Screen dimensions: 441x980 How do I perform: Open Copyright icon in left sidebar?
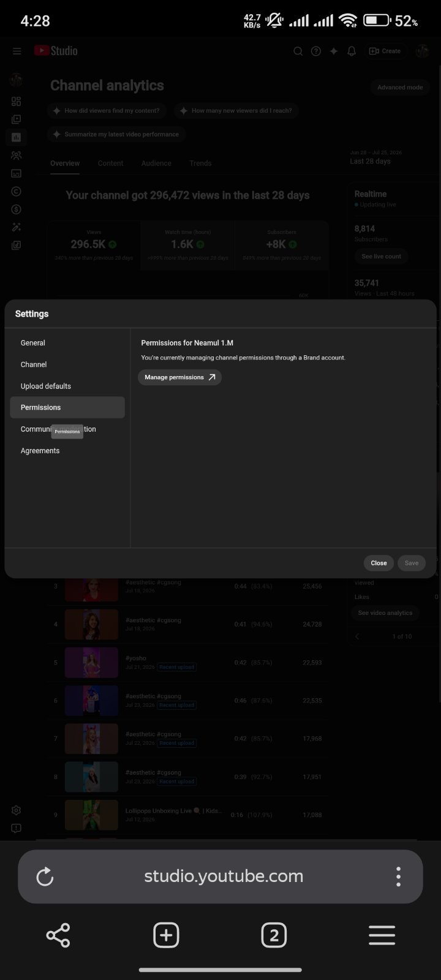click(x=17, y=191)
